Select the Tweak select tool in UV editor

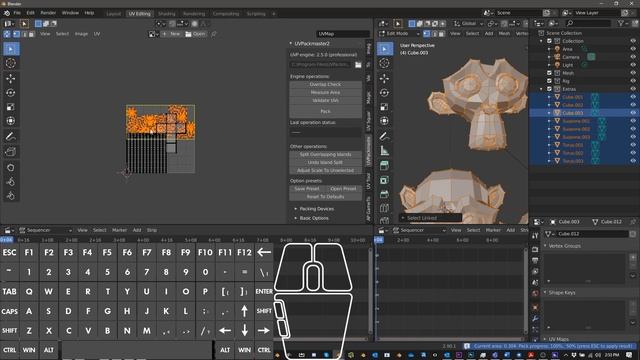coord(11,49)
